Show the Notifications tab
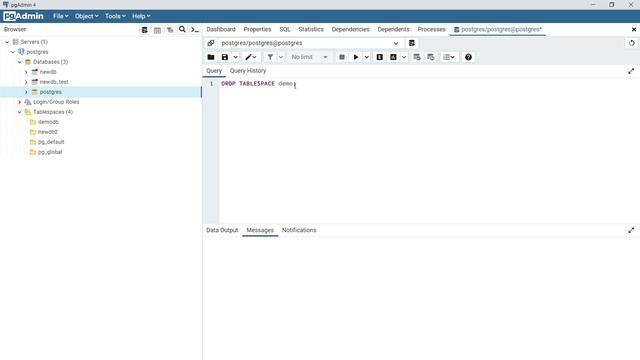 click(x=299, y=230)
